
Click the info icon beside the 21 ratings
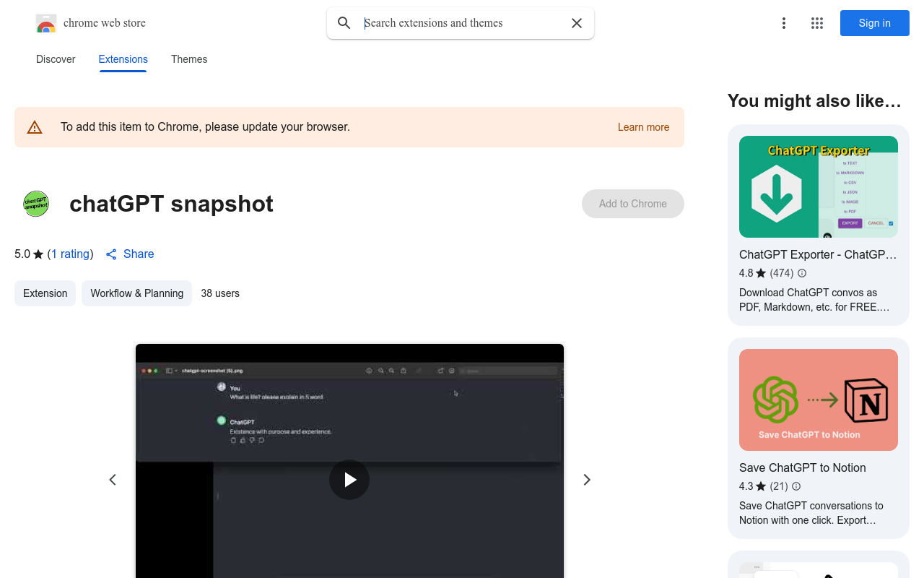point(796,486)
